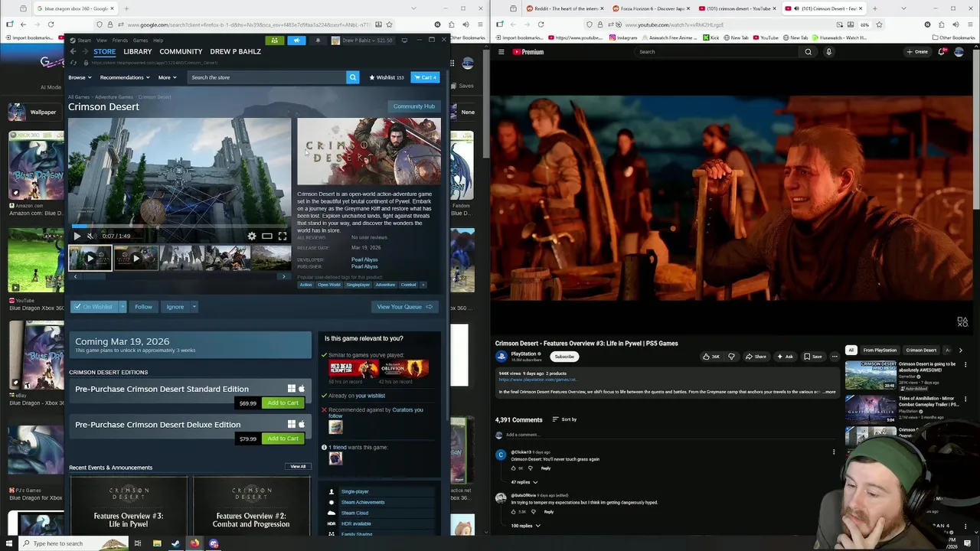Share the YouTube video

(x=756, y=357)
